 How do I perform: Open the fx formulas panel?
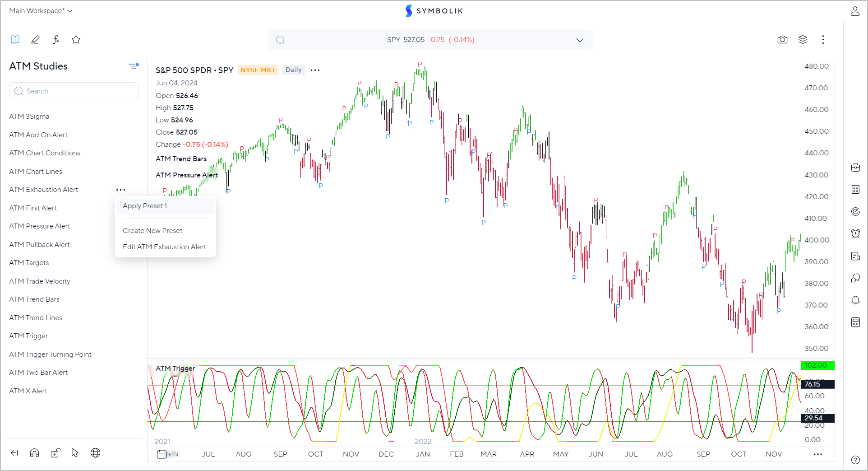[x=56, y=40]
